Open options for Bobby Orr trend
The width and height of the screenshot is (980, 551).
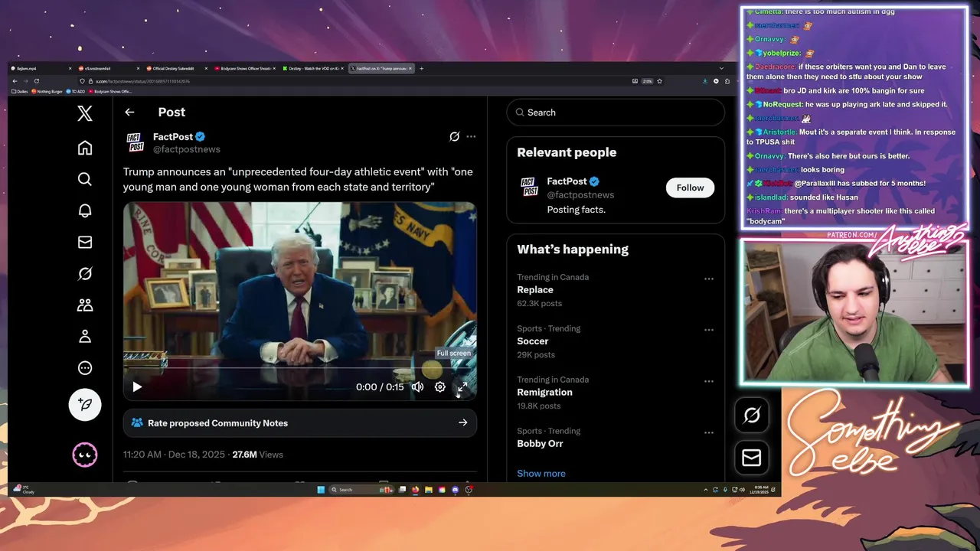(x=709, y=432)
